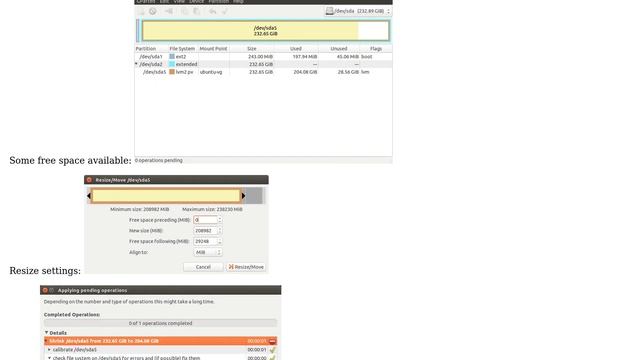Click the red error icon on shrink row
Viewport: 640px width, 360px height.
click(x=272, y=341)
